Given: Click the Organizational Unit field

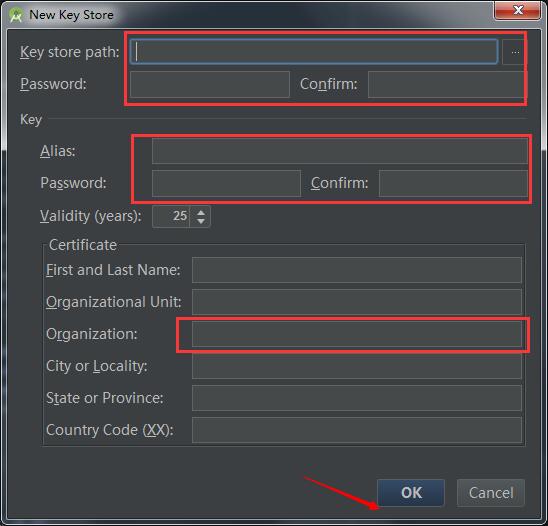Looking at the screenshot, I should [357, 302].
